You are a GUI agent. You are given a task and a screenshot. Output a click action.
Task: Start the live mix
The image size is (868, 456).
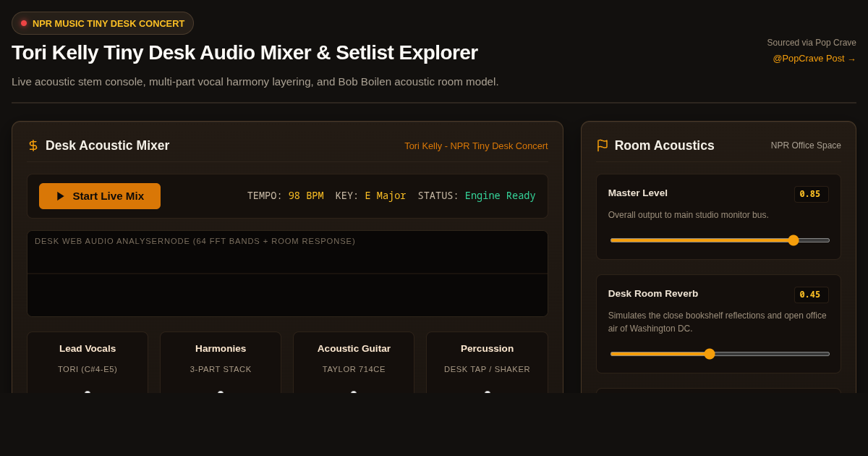click(x=100, y=196)
